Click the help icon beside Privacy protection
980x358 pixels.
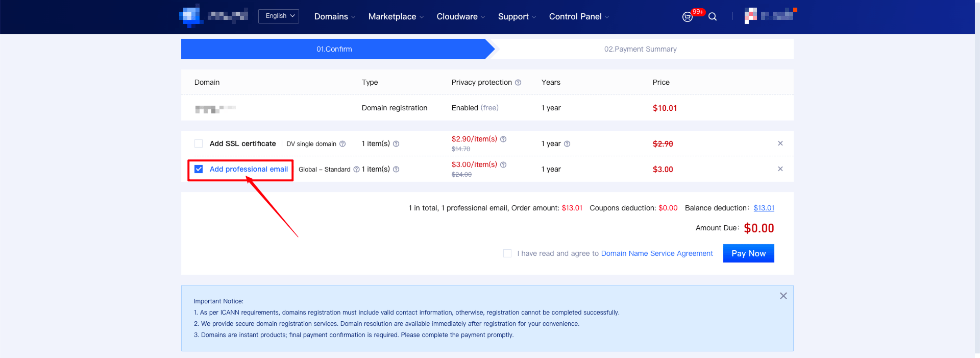tap(518, 83)
